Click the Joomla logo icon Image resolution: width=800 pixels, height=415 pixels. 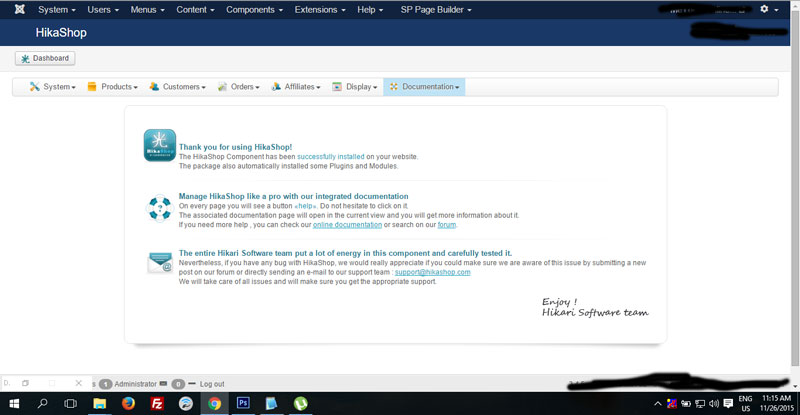coord(19,9)
